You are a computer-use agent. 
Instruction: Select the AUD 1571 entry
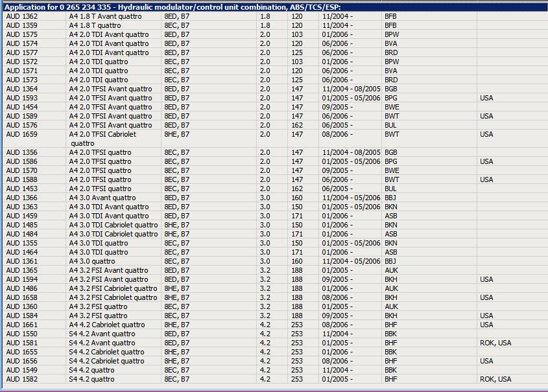tap(21, 71)
